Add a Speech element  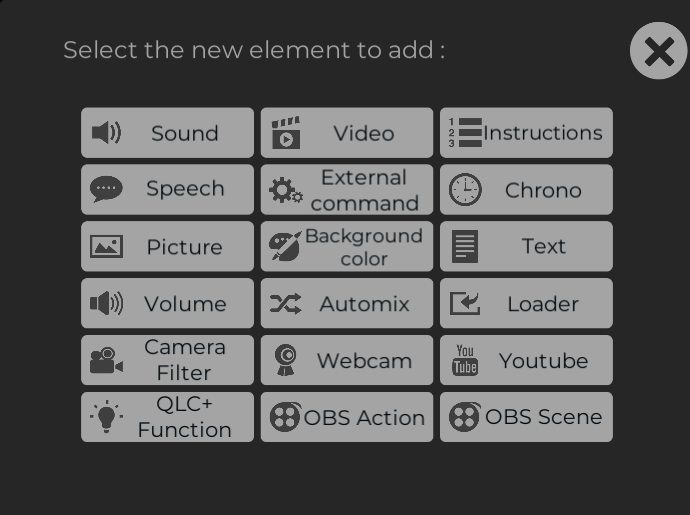click(167, 190)
